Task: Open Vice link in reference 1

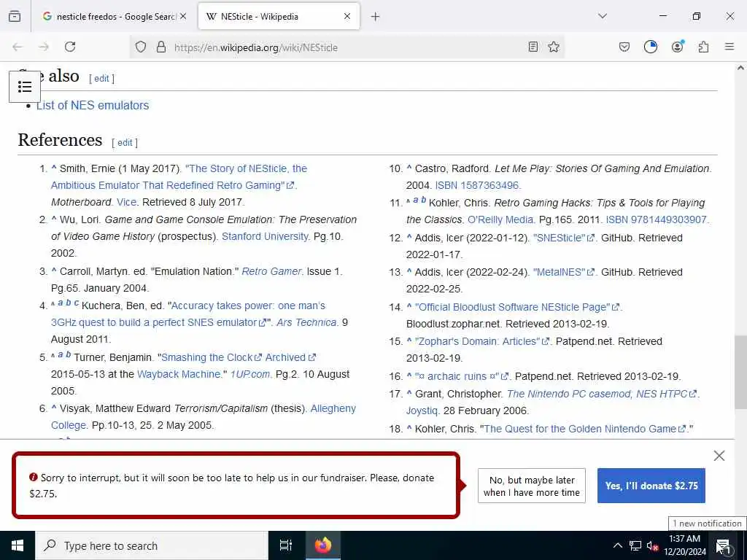Action: (126, 202)
